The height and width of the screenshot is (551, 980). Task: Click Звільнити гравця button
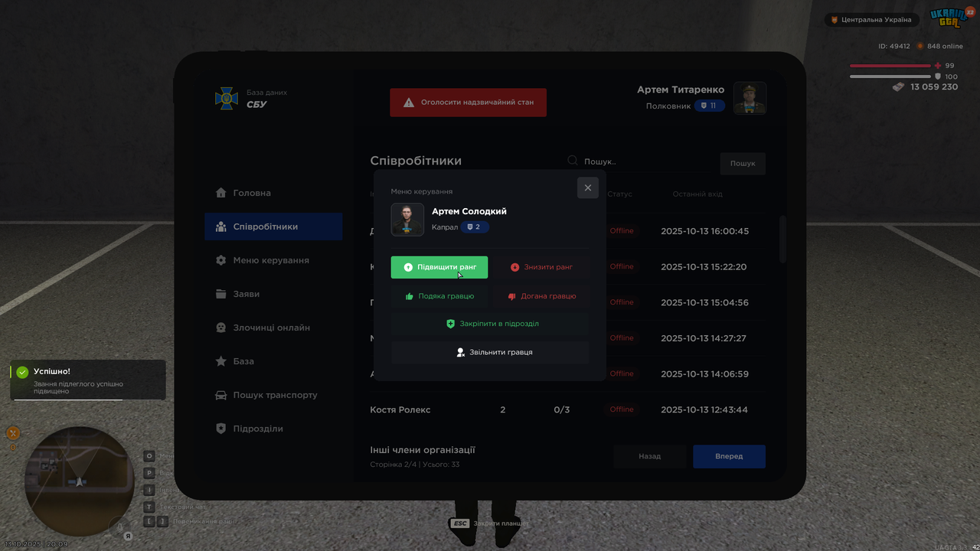(x=490, y=352)
